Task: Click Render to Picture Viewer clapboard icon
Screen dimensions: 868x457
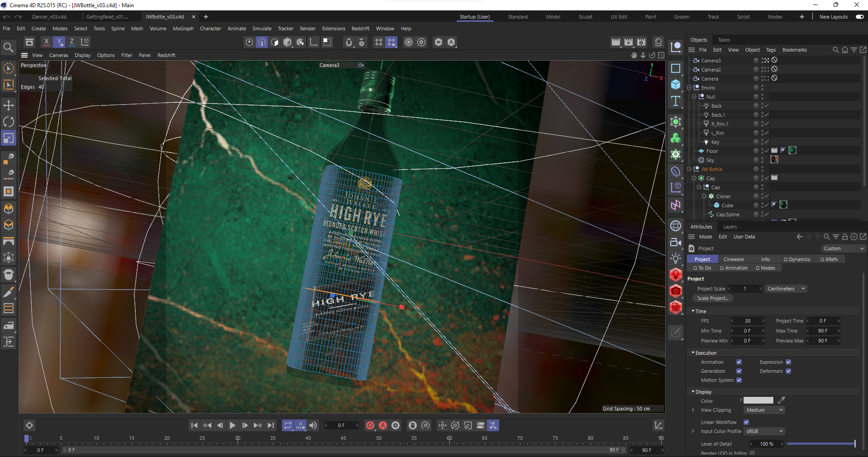Action: pyautogui.click(x=629, y=42)
